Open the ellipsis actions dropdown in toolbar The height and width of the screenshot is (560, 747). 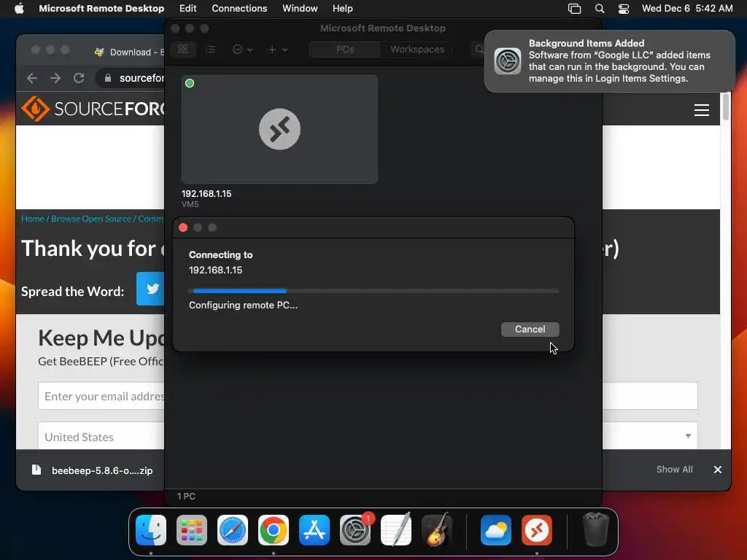click(242, 49)
